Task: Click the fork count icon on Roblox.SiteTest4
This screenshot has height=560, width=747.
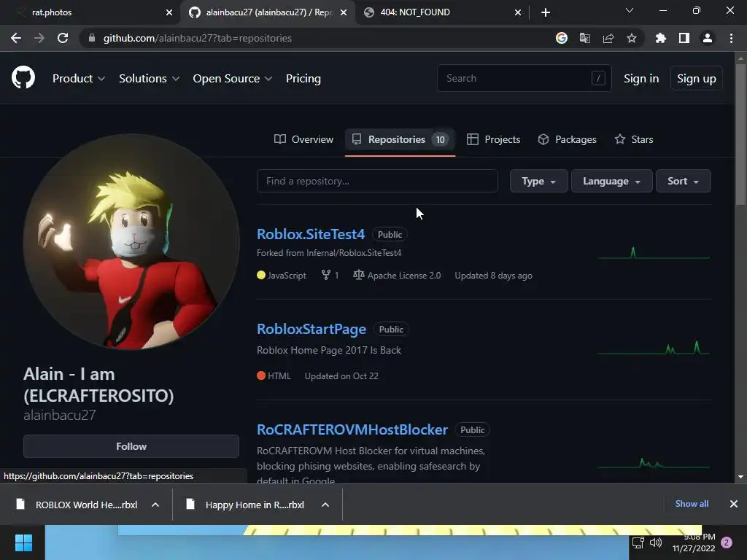Action: [x=326, y=275]
